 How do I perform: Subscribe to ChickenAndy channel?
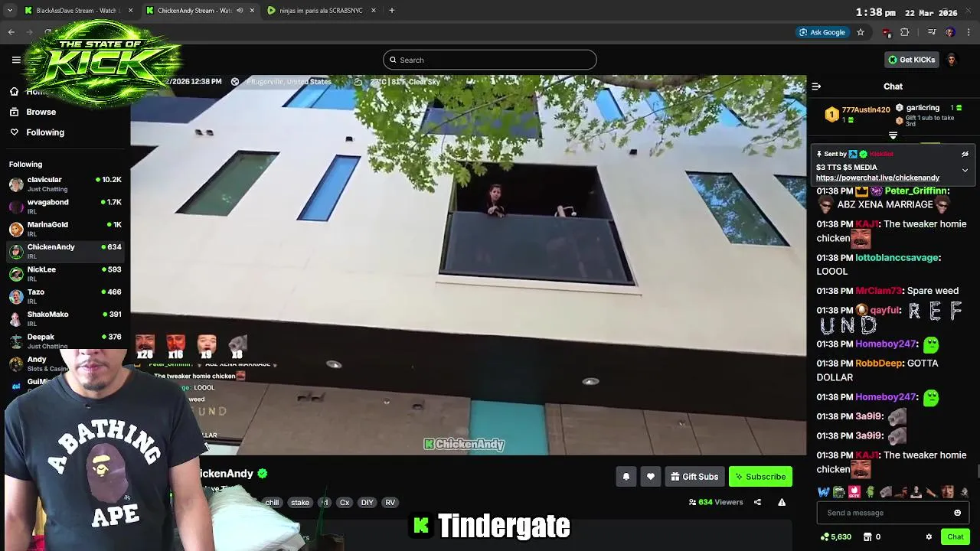point(760,477)
